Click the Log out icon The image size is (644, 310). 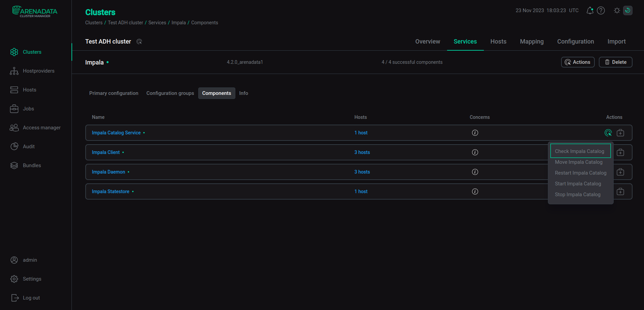[15, 298]
